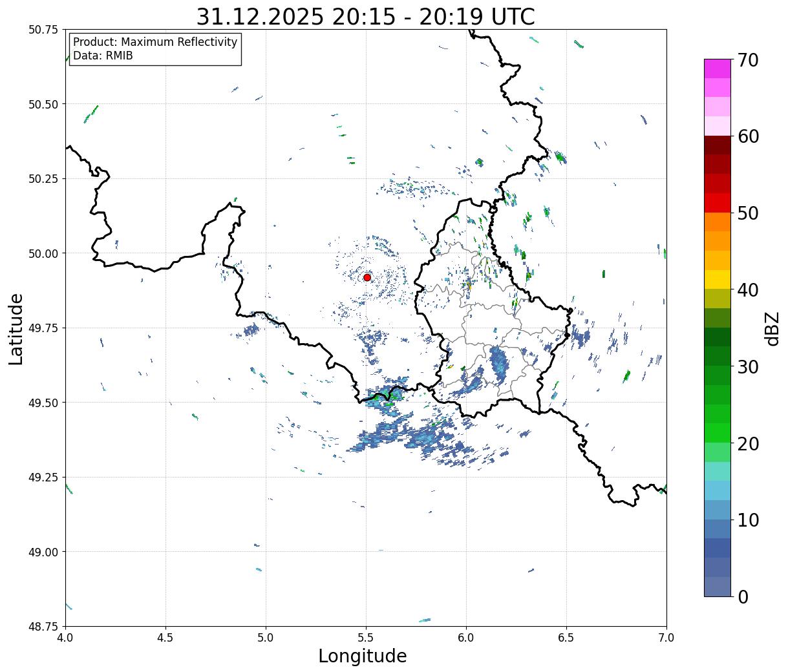The image size is (788, 672).
Task: Click the orange colorbar swatch just below 50 dBZ
Action: [718, 222]
